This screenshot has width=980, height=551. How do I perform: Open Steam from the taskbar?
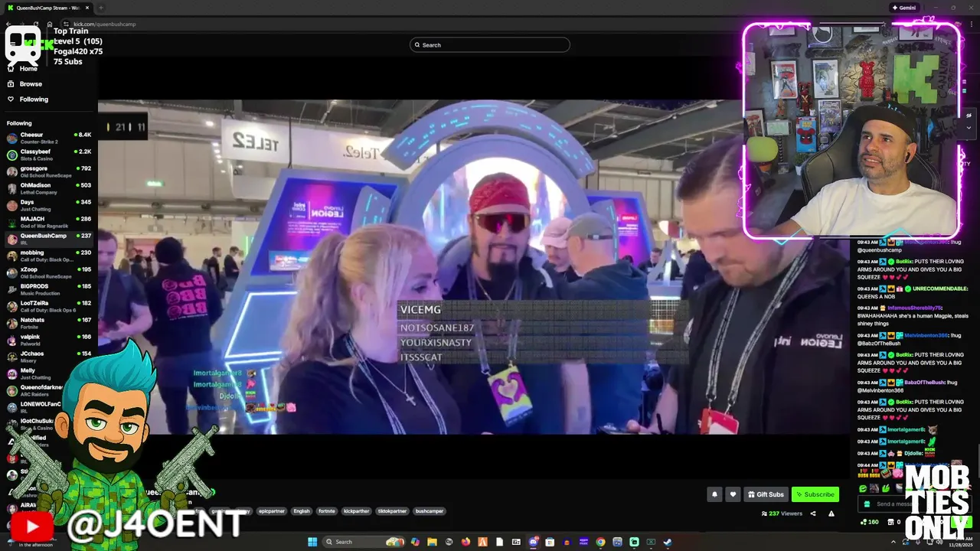[x=668, y=542]
